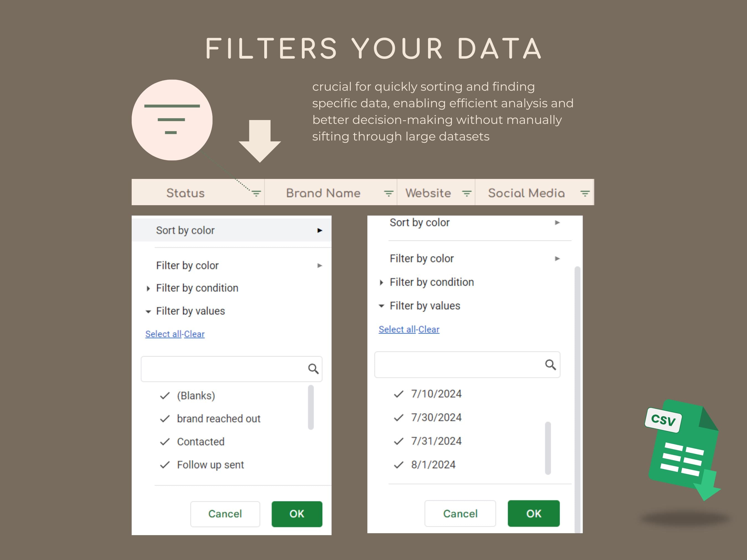Viewport: 747px width, 560px height.
Task: Toggle the Contacted checkbox
Action: (x=164, y=441)
